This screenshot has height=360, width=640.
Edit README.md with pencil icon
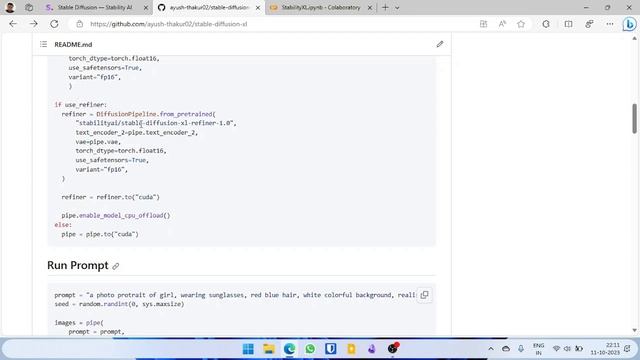[x=440, y=44]
